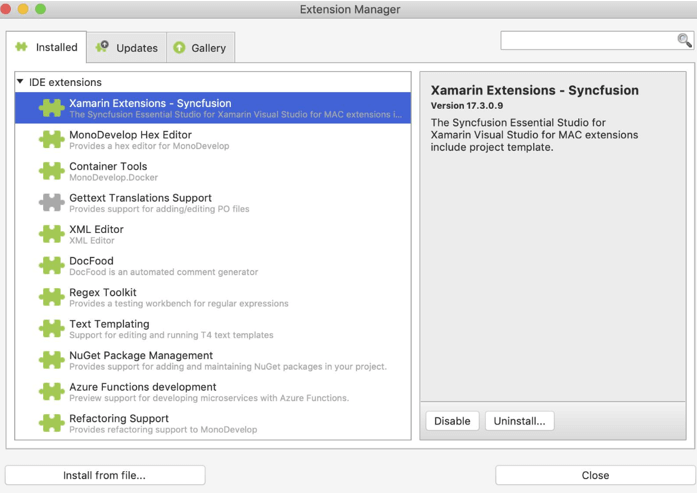Click the Container Tools extension icon
697x493 pixels.
pos(51,171)
